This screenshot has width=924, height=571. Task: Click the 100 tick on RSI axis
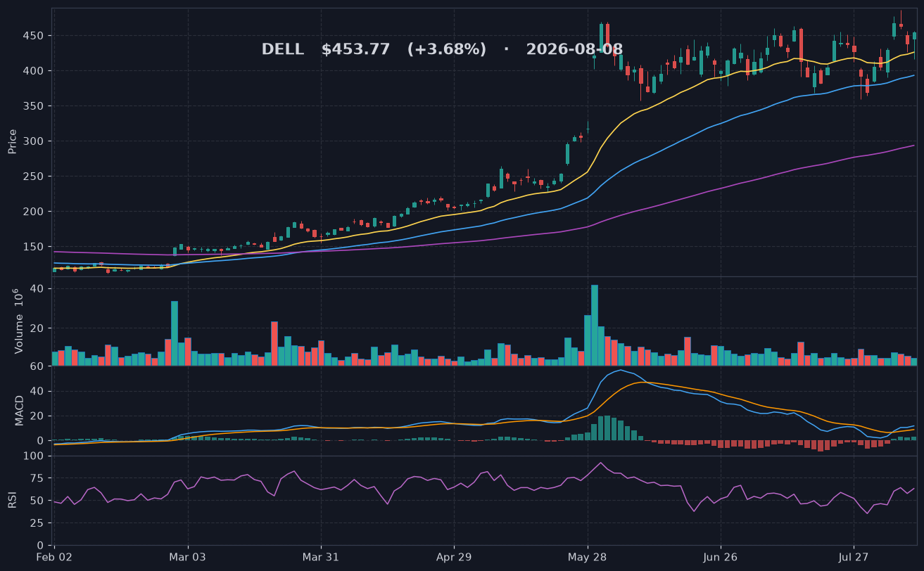pos(34,456)
